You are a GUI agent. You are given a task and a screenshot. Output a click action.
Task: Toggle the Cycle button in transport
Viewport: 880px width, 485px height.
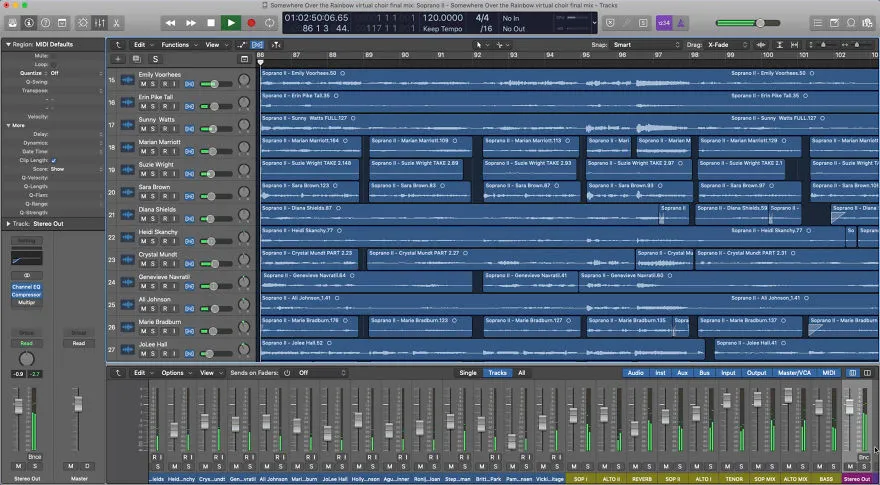pos(270,23)
